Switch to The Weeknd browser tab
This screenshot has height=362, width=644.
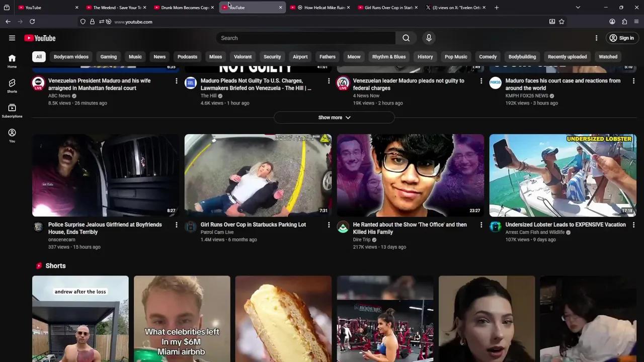coord(116,7)
